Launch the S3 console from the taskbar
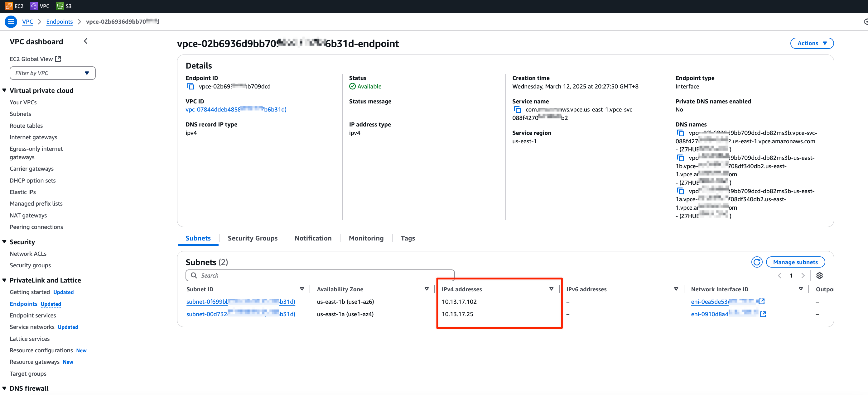The image size is (868, 395). tap(63, 6)
